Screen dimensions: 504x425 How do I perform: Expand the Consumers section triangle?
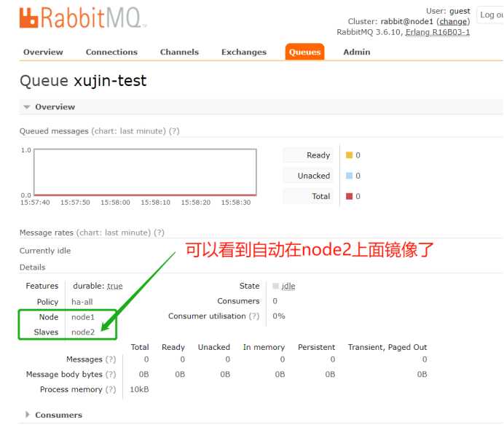[x=28, y=414]
